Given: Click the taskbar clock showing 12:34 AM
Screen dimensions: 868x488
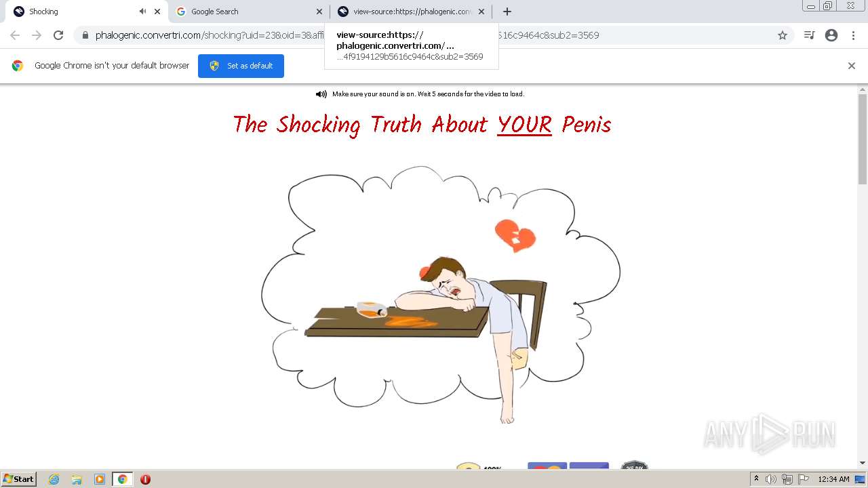Looking at the screenshot, I should [x=833, y=479].
